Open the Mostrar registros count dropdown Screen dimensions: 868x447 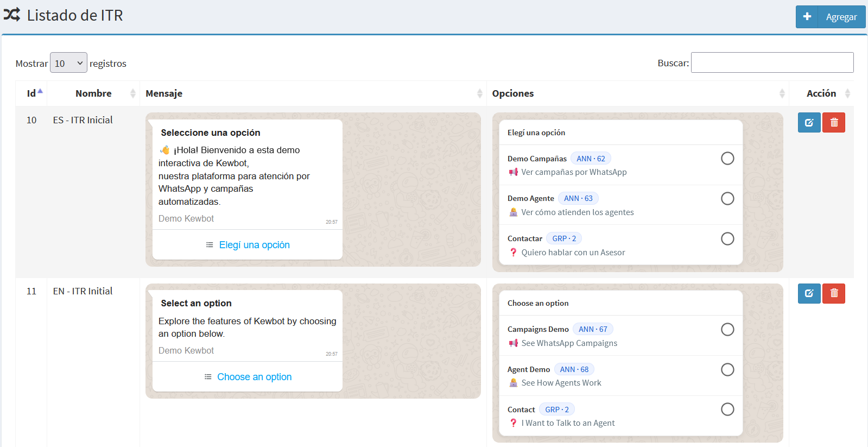pyautogui.click(x=68, y=63)
